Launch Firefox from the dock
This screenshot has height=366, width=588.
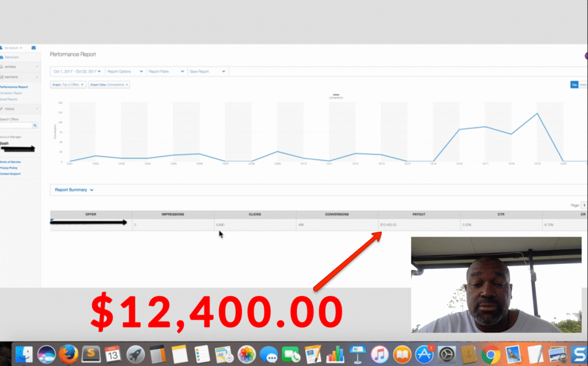pyautogui.click(x=69, y=354)
